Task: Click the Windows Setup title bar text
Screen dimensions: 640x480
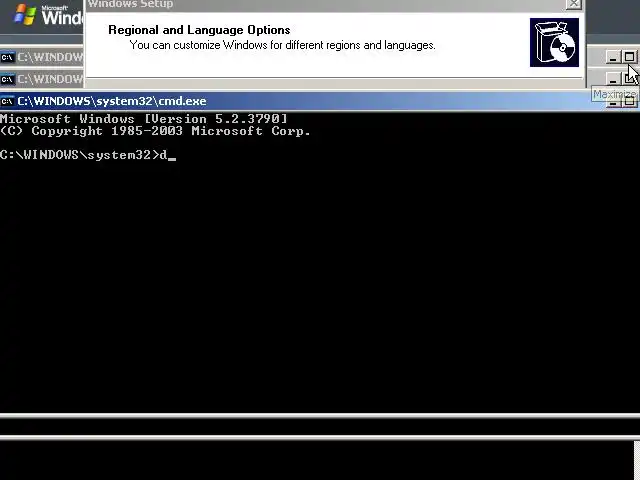Action: click(x=131, y=4)
